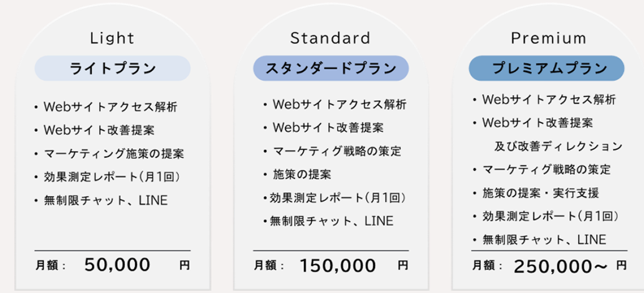Click 無制限チャット、LINE in the Standard plan

click(x=331, y=221)
